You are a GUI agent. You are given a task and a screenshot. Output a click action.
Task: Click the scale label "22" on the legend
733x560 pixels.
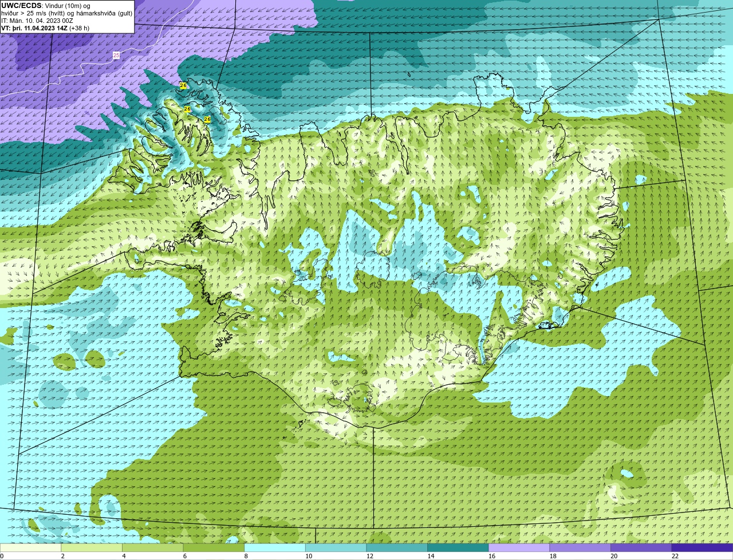pyautogui.click(x=675, y=556)
